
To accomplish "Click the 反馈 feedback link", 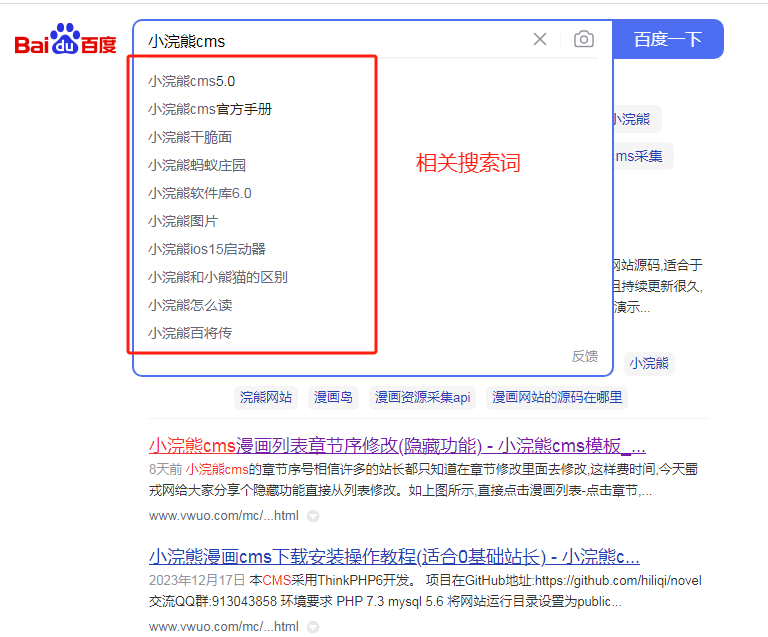I will pos(585,356).
